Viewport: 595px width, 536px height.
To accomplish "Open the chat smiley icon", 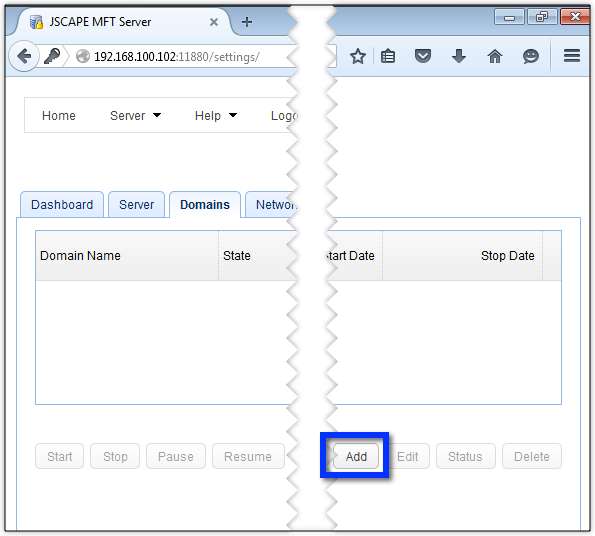I will click(x=530, y=57).
